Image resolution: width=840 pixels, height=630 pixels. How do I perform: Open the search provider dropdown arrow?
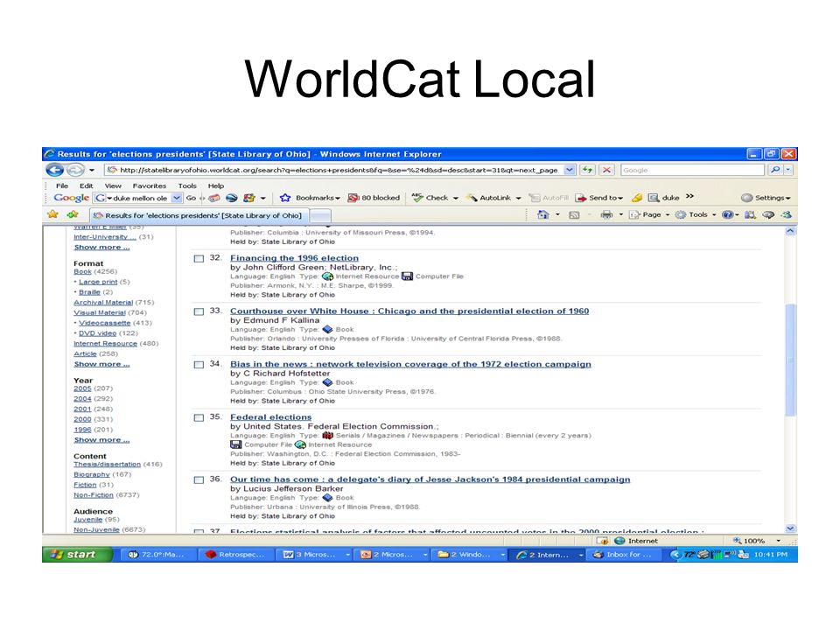pos(787,170)
